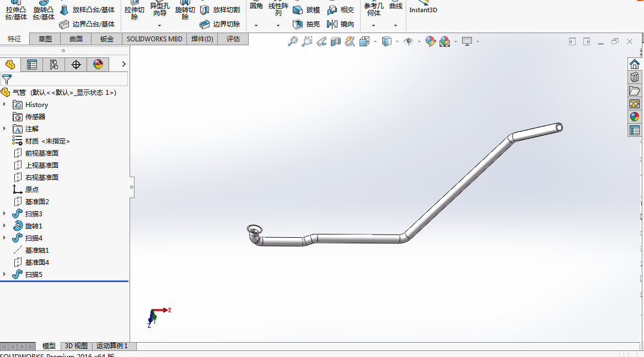The image size is (644, 357).
Task: Click 放样切割 lofted cut tool
Action: 220,10
